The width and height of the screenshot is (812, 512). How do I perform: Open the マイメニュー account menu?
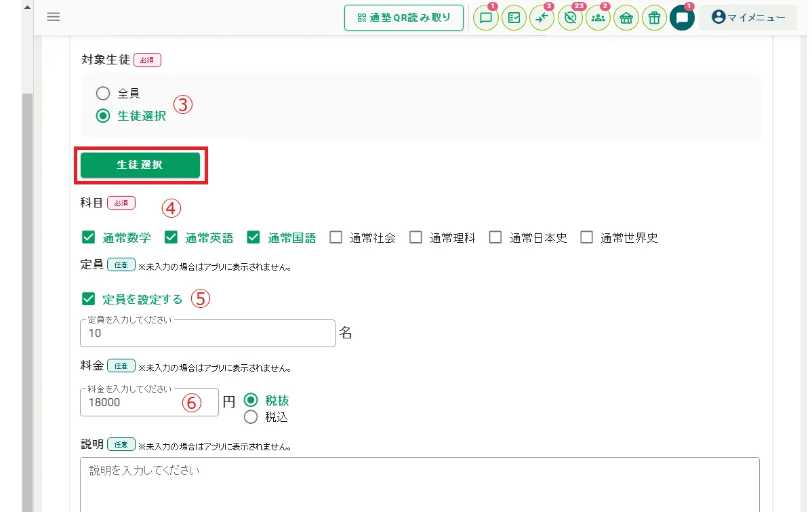point(748,18)
